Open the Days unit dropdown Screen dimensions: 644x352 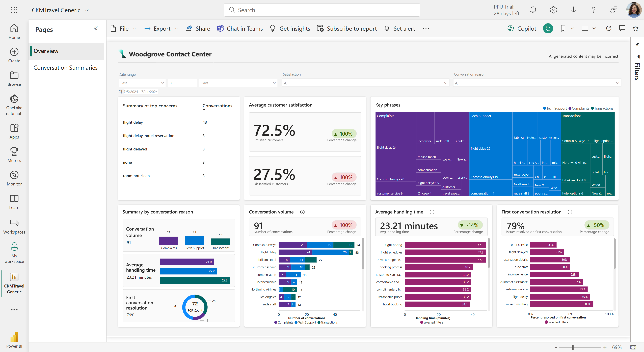click(x=238, y=83)
